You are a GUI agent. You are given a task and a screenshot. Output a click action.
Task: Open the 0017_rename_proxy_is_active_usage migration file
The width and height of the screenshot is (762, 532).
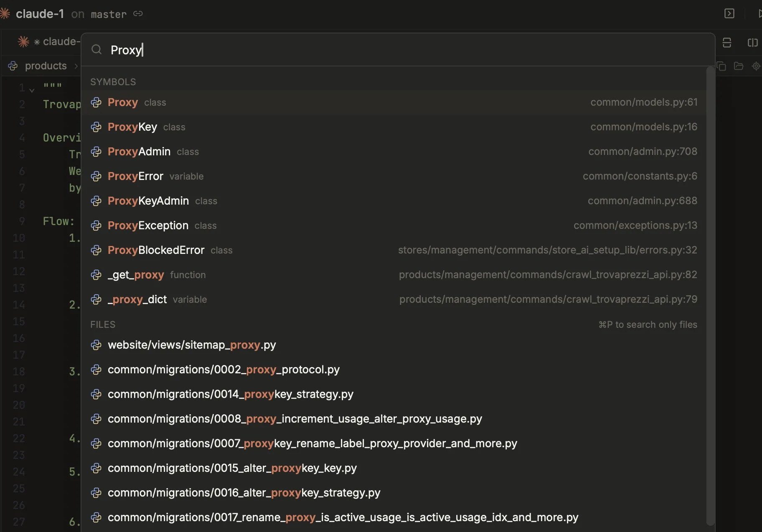(x=394, y=517)
